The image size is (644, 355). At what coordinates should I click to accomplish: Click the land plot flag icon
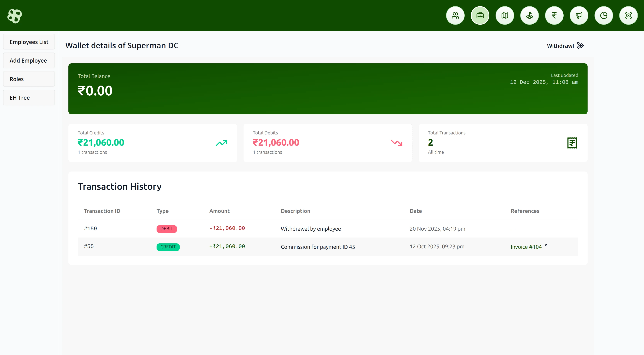coord(530,15)
